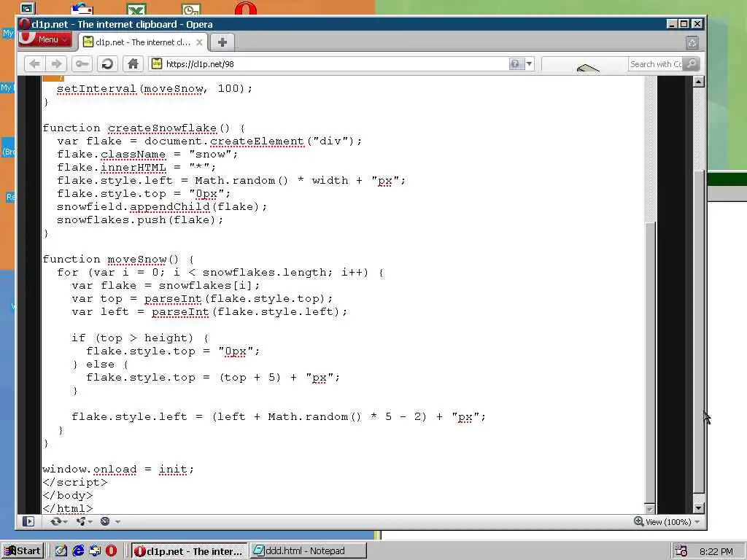Go back with the Back arrow
The width and height of the screenshot is (747, 560).
pos(34,64)
